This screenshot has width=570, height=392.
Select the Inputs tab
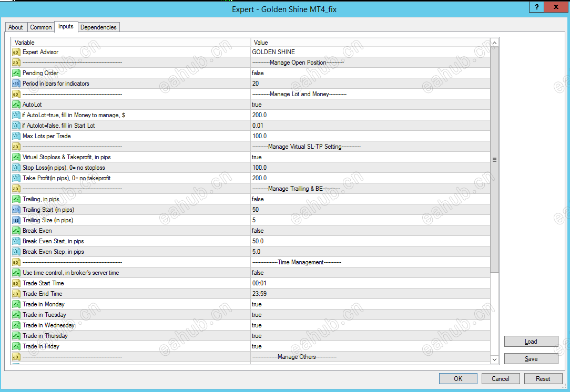tap(66, 26)
